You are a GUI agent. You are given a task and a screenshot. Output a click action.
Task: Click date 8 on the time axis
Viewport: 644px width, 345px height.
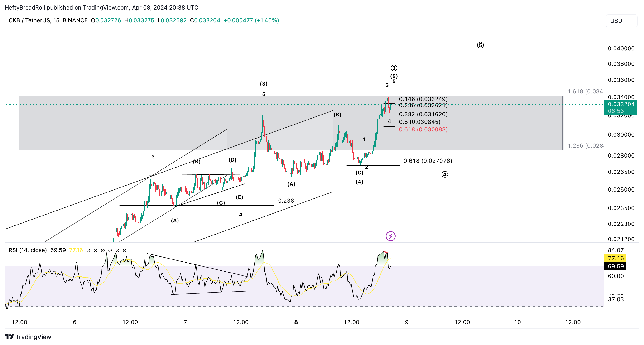pyautogui.click(x=296, y=322)
